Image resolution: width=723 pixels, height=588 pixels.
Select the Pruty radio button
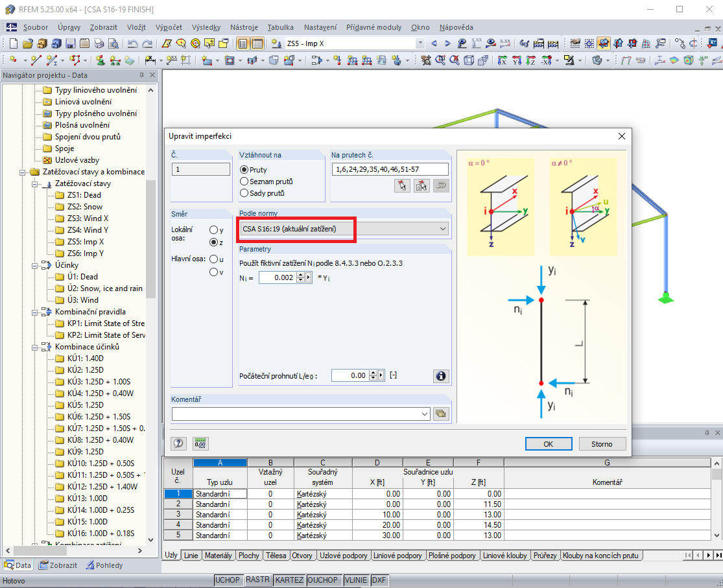click(244, 170)
